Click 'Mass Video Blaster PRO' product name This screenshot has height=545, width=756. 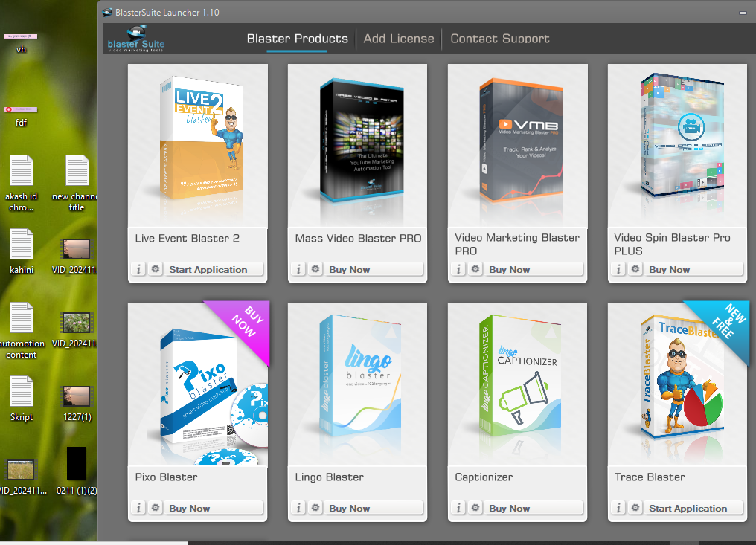358,239
